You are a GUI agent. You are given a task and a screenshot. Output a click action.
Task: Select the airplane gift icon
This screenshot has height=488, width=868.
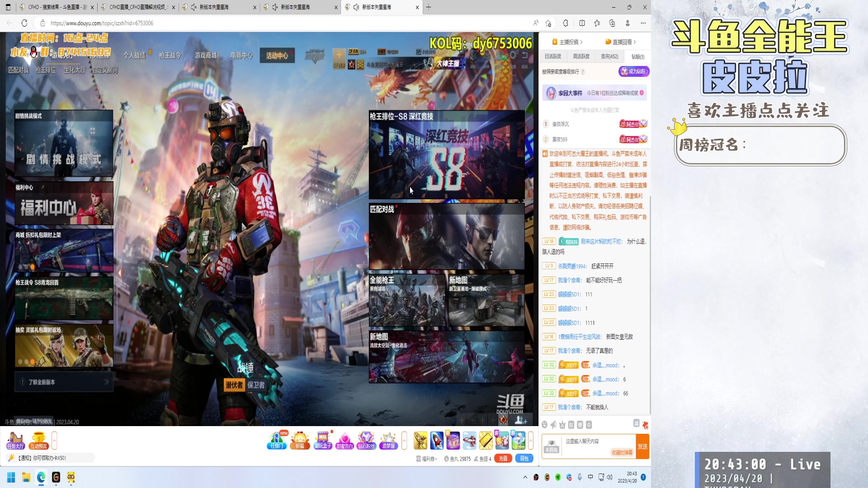pyautogui.click(x=469, y=440)
